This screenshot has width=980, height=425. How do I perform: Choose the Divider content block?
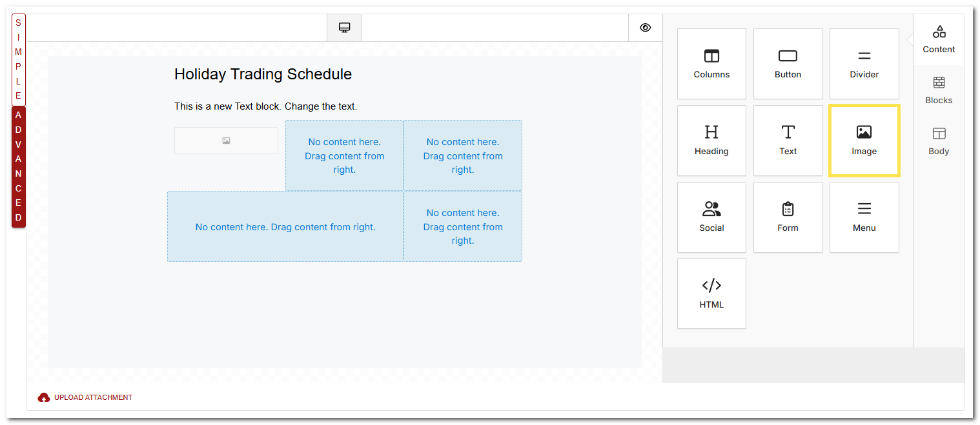(864, 64)
